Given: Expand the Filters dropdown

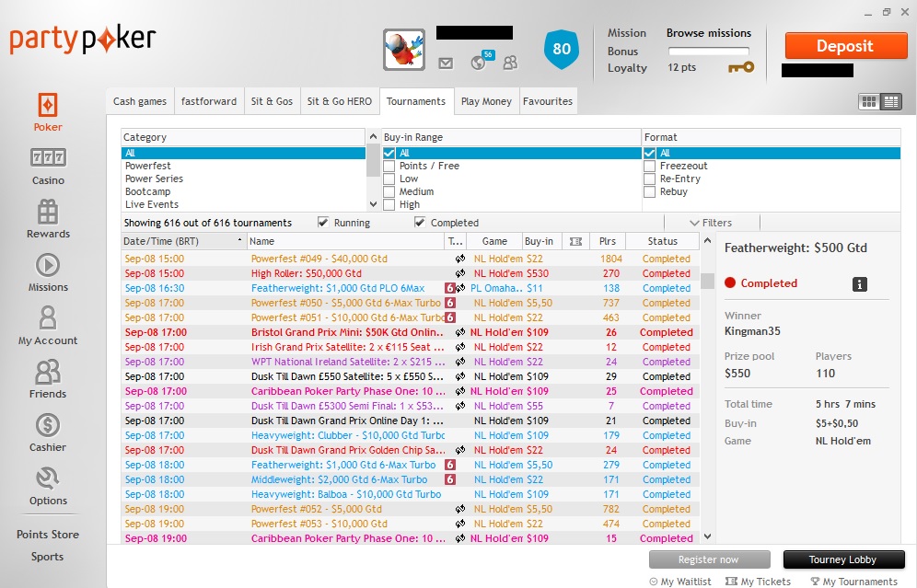Looking at the screenshot, I should (x=711, y=223).
